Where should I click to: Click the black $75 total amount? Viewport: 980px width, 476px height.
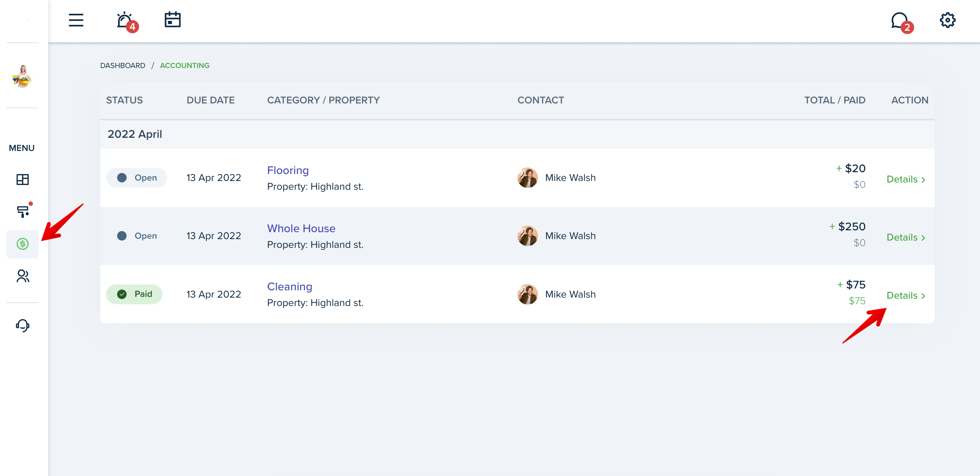[855, 284]
